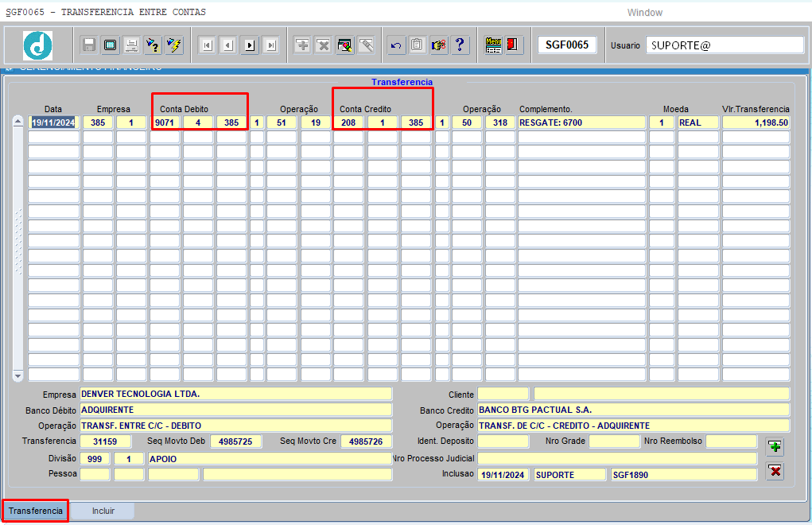Click the Enter Query flashlight with question mark

tap(153, 45)
